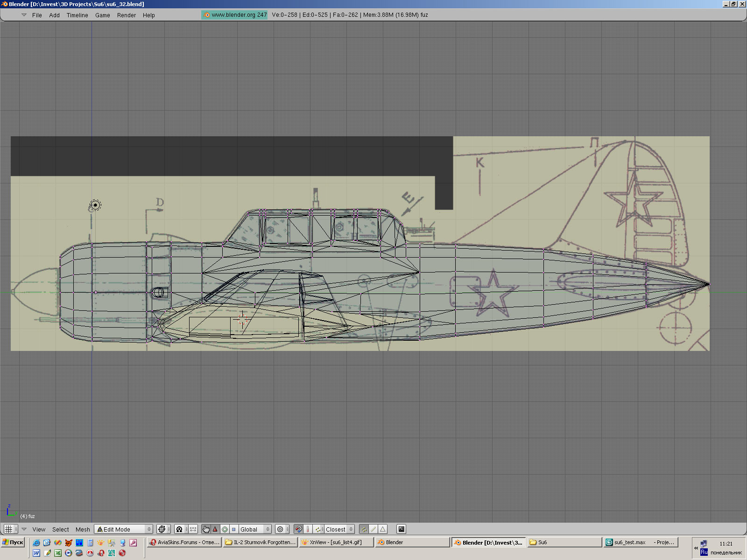Open the Mesh menu in 3D view header
747x560 pixels.
coord(83,529)
